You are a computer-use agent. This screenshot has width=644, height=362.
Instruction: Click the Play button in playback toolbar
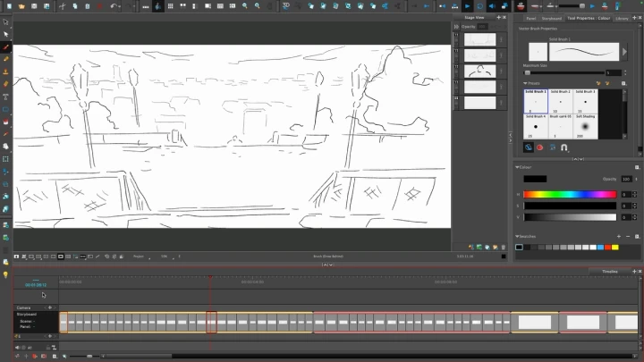tap(467, 6)
